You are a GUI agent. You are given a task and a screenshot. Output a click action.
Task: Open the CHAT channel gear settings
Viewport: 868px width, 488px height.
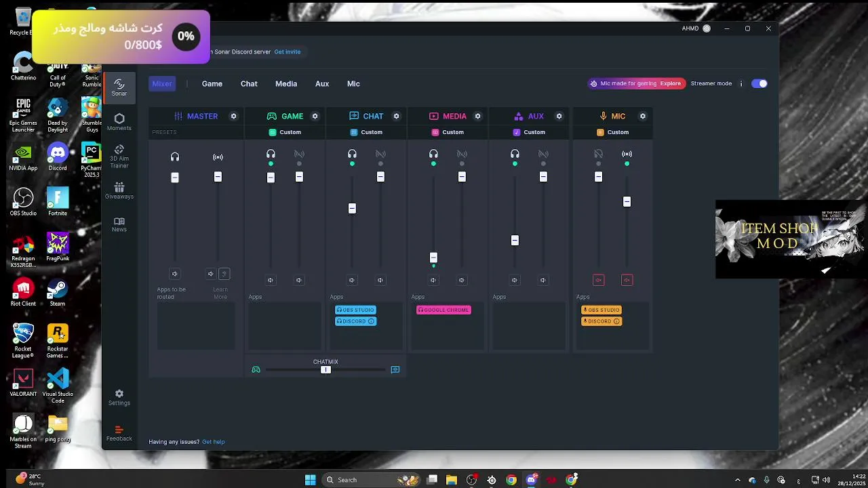tap(396, 116)
